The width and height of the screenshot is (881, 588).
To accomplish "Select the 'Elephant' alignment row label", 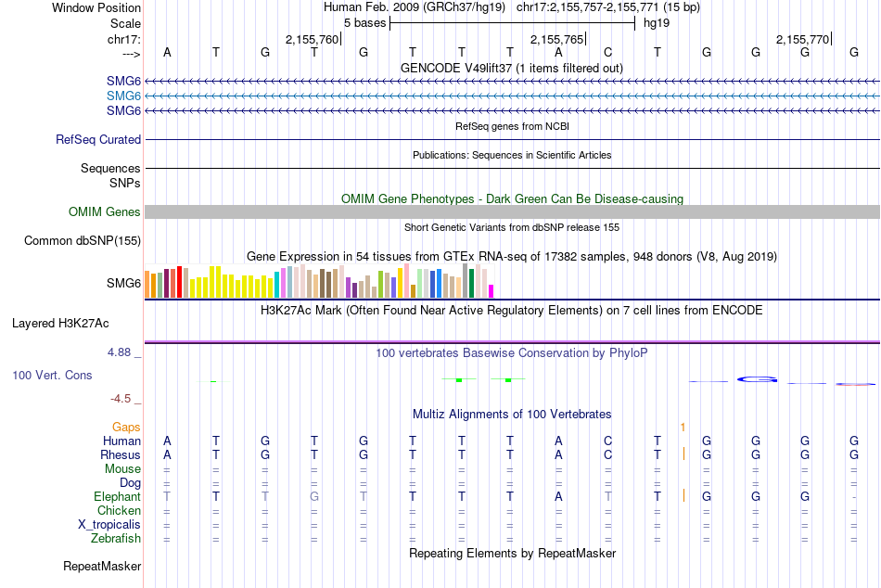I will pos(118,497).
